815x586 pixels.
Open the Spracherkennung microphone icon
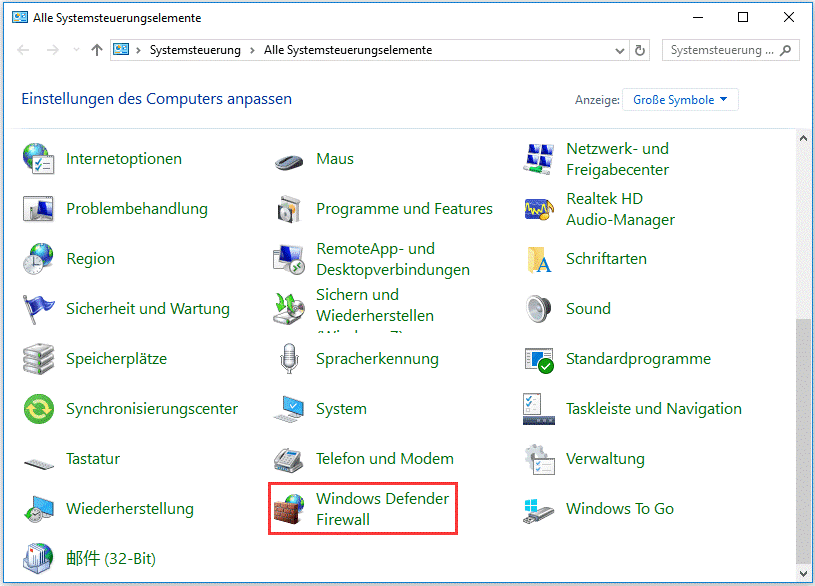pyautogui.click(x=289, y=359)
